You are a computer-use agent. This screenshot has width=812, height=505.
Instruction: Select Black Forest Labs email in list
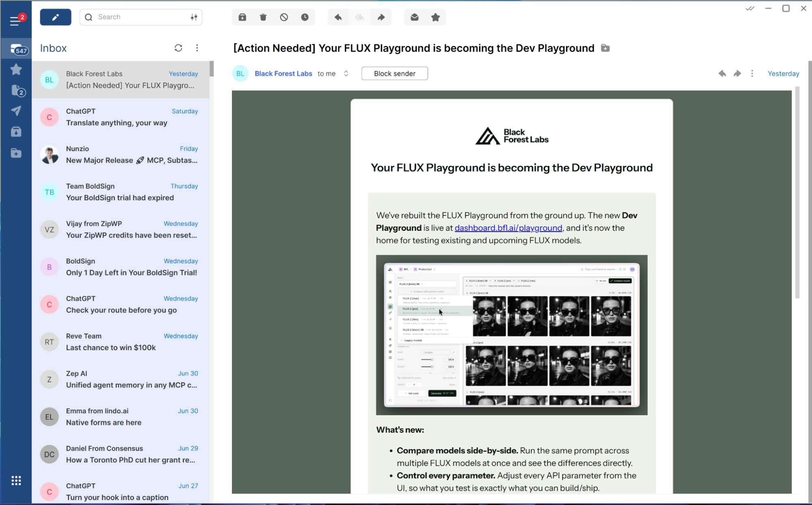coord(121,80)
